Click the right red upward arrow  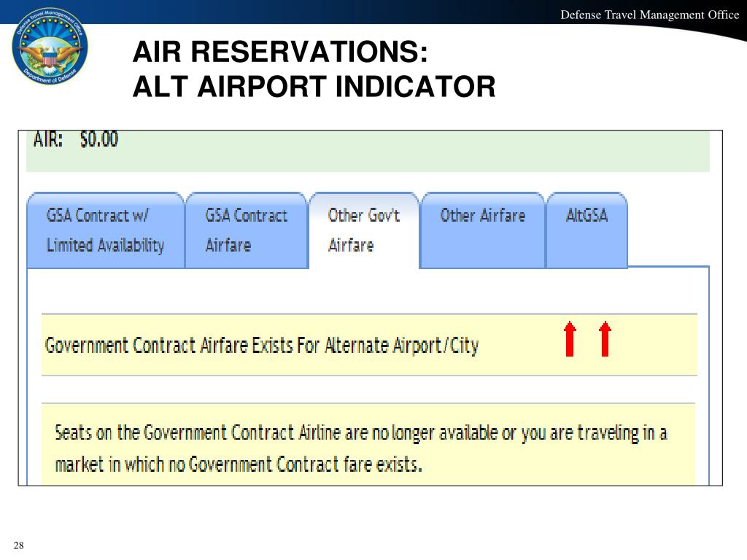[605, 338]
